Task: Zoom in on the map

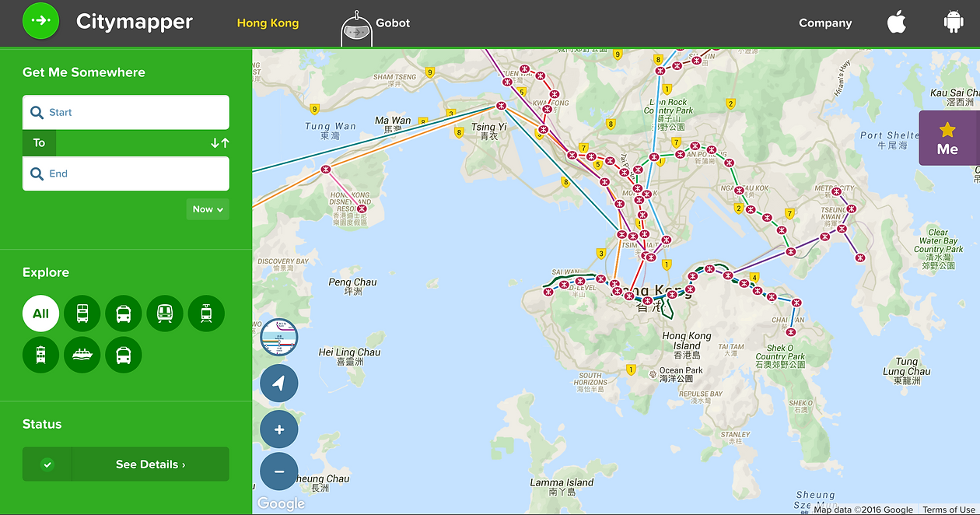Action: pyautogui.click(x=279, y=429)
